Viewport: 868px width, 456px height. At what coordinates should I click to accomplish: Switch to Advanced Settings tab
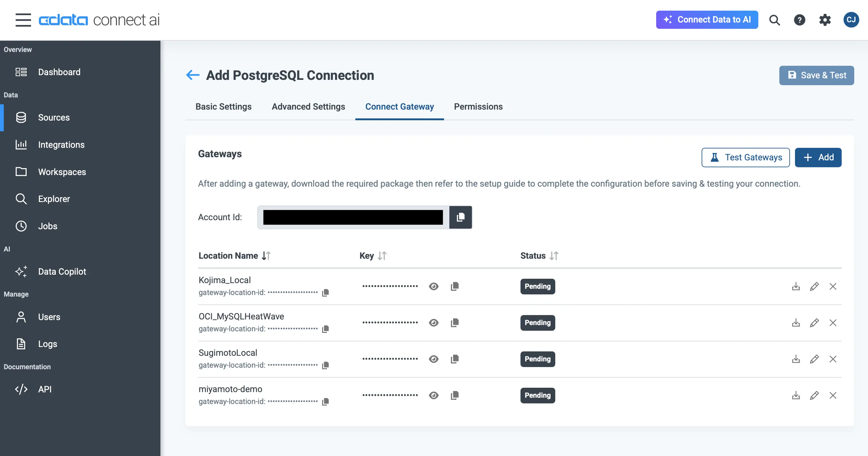coord(308,106)
